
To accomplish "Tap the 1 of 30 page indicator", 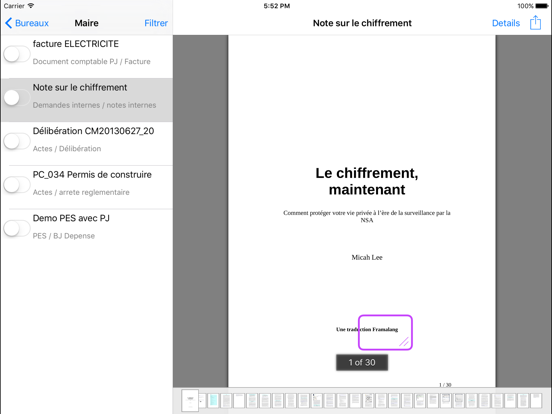I will (362, 362).
